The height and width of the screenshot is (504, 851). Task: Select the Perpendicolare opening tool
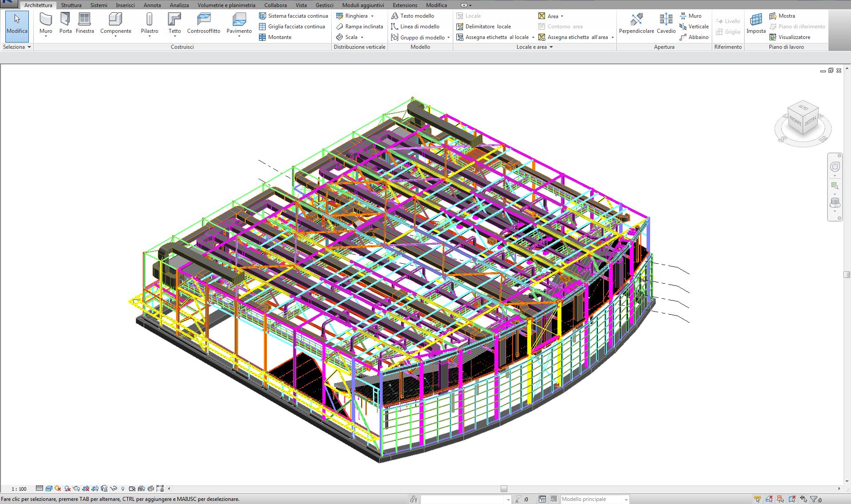[636, 23]
